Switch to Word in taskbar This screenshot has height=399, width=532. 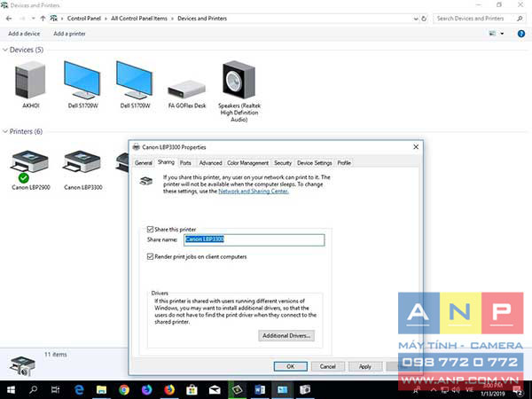click(x=260, y=389)
